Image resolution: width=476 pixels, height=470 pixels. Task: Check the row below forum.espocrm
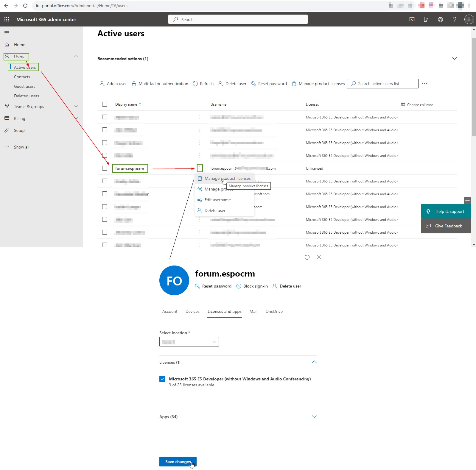pyautogui.click(x=105, y=181)
